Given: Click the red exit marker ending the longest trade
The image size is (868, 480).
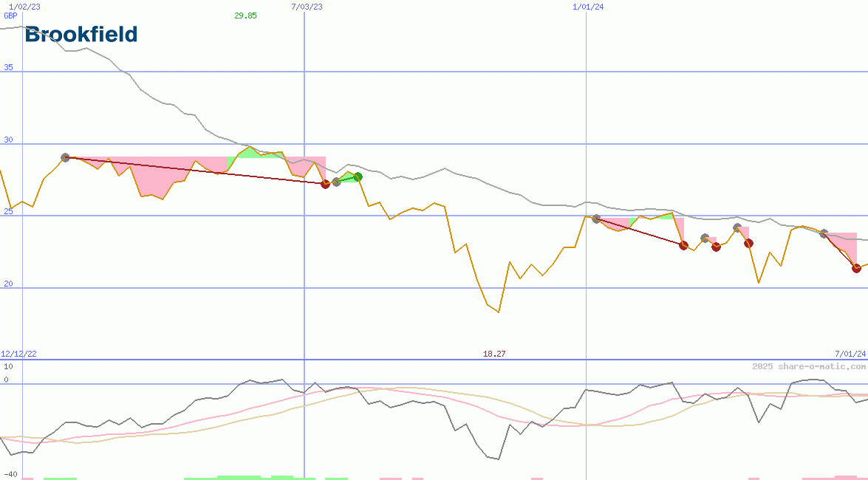Looking at the screenshot, I should pos(326,184).
